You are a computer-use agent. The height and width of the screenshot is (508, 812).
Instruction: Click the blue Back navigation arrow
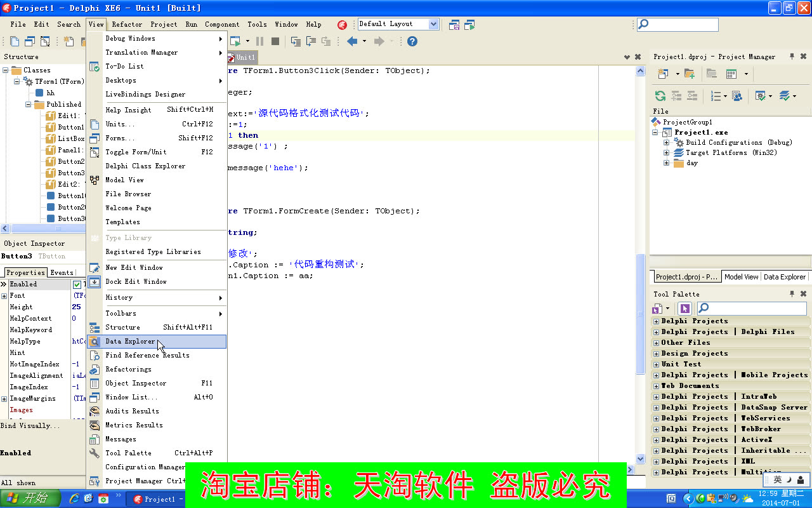click(352, 41)
